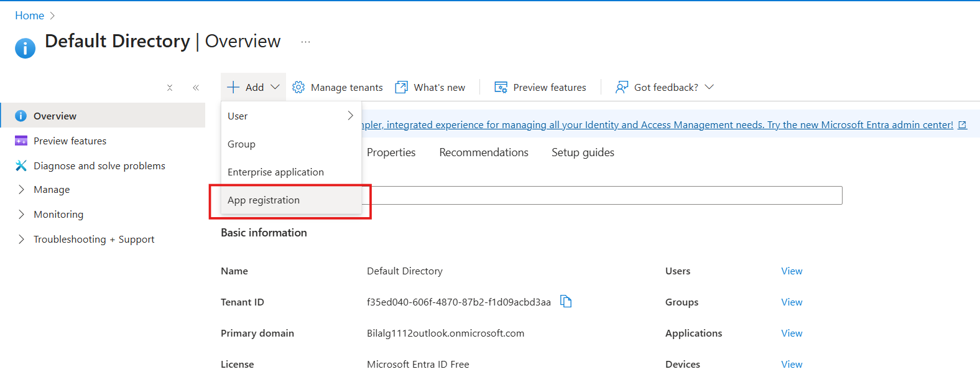Image resolution: width=980 pixels, height=387 pixels.
Task: View the Users list link
Action: 792,271
